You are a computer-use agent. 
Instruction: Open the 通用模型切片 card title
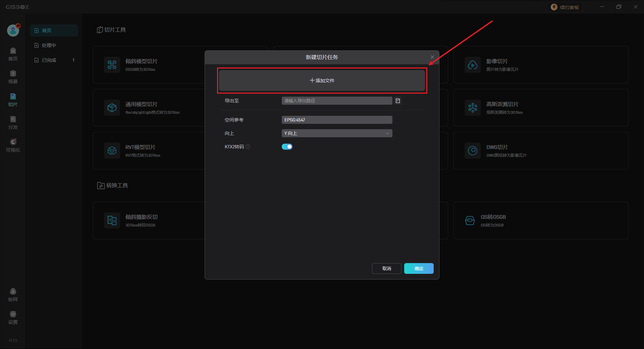click(142, 104)
